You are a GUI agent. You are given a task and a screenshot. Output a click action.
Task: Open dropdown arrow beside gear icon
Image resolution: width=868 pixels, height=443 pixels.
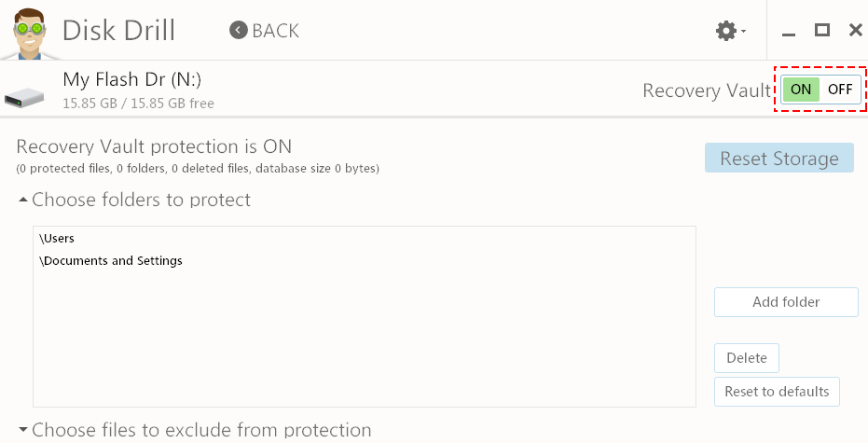(743, 31)
